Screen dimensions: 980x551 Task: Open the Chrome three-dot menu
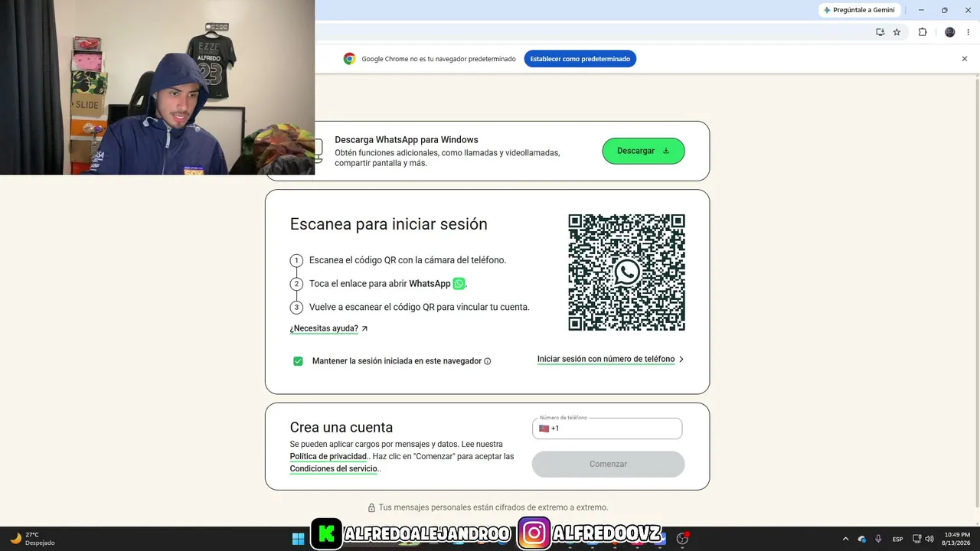969,32
